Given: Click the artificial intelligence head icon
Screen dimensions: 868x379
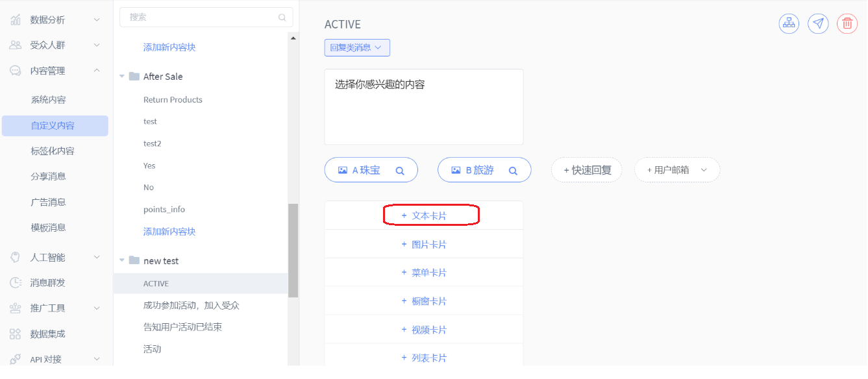Looking at the screenshot, I should click(x=15, y=258).
